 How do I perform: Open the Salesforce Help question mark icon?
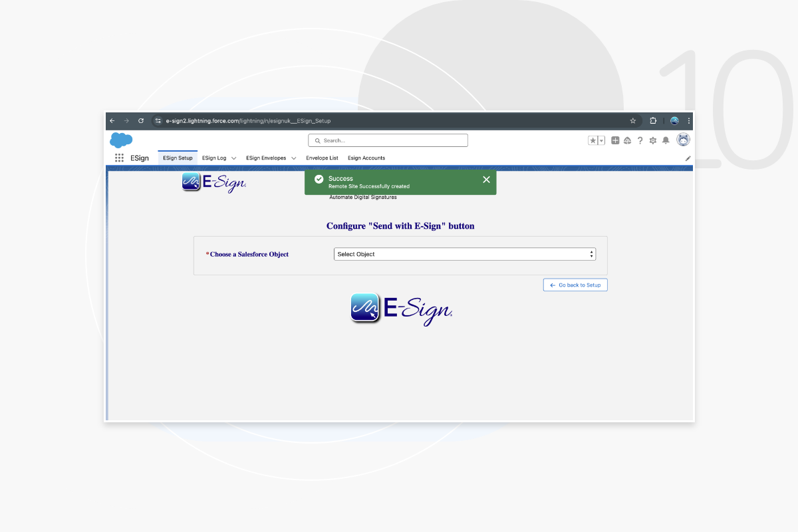click(640, 140)
